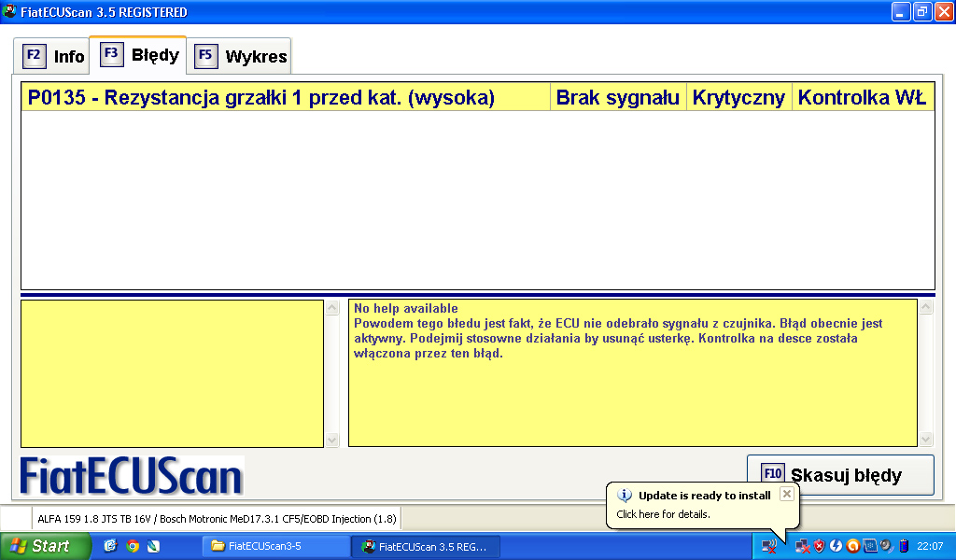Open the Windows Start menu
Screen dimensions: 956x560
(45, 546)
